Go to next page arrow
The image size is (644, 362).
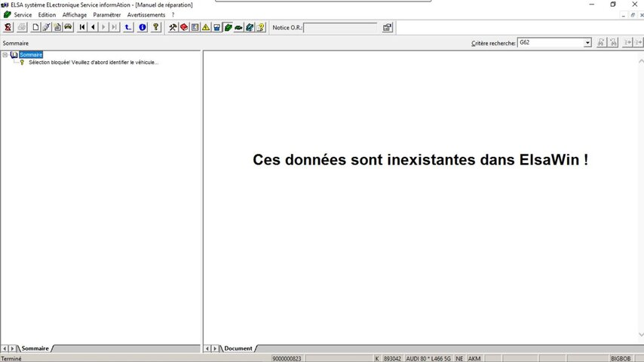tap(103, 28)
